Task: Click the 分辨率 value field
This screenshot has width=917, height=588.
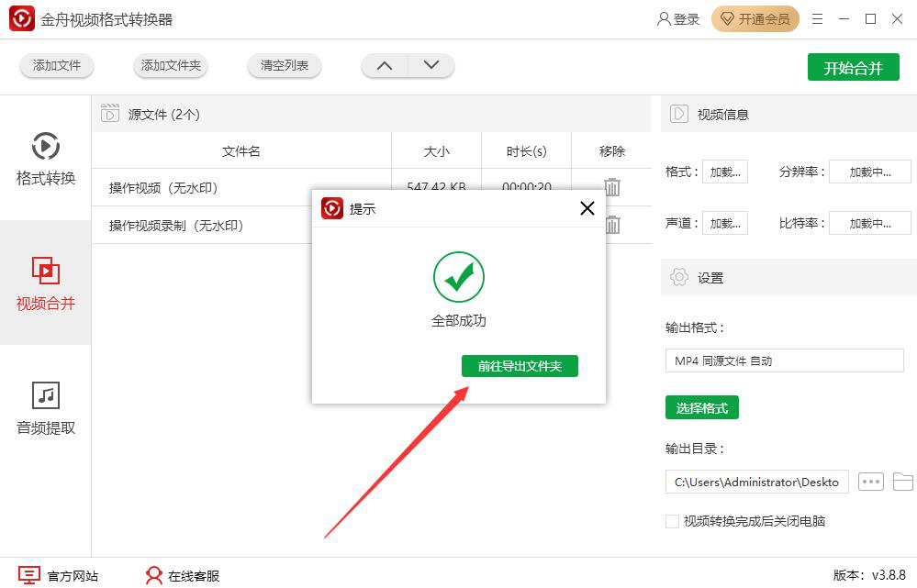Action: click(x=870, y=172)
